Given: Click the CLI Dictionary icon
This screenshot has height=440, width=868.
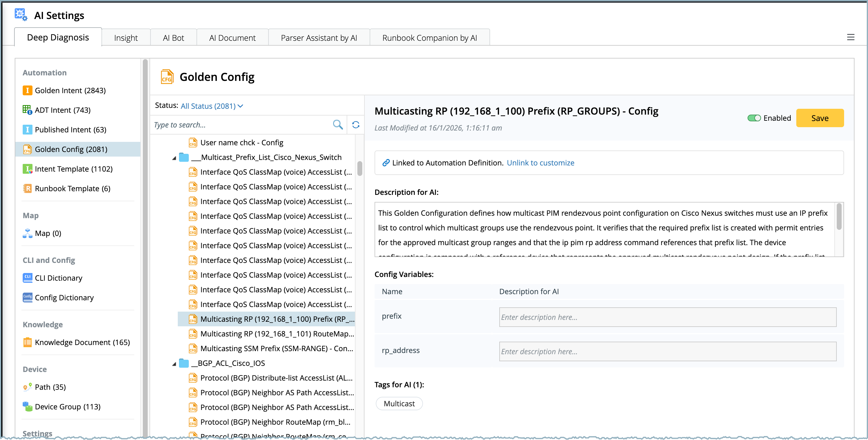Looking at the screenshot, I should tap(27, 278).
